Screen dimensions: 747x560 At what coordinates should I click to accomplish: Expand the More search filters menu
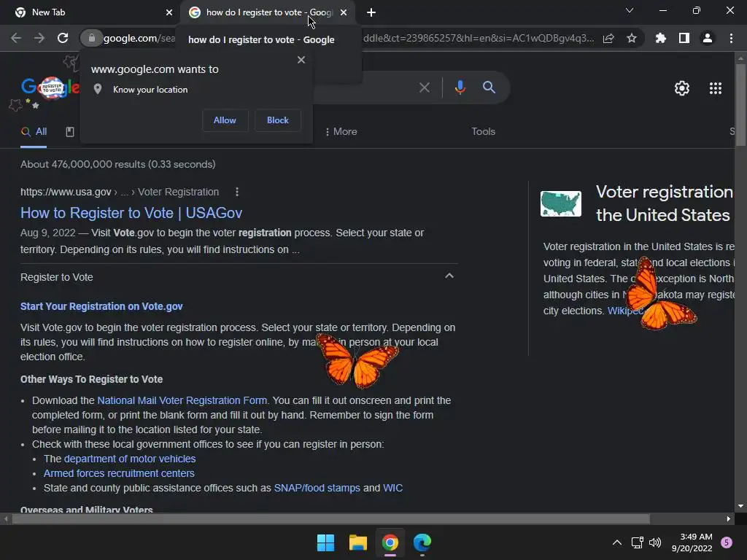pos(341,132)
